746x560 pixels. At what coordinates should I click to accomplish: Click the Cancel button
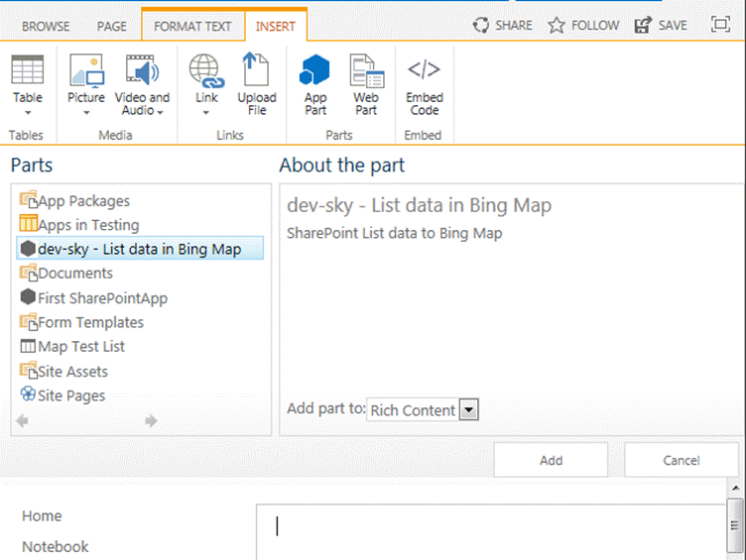682,460
